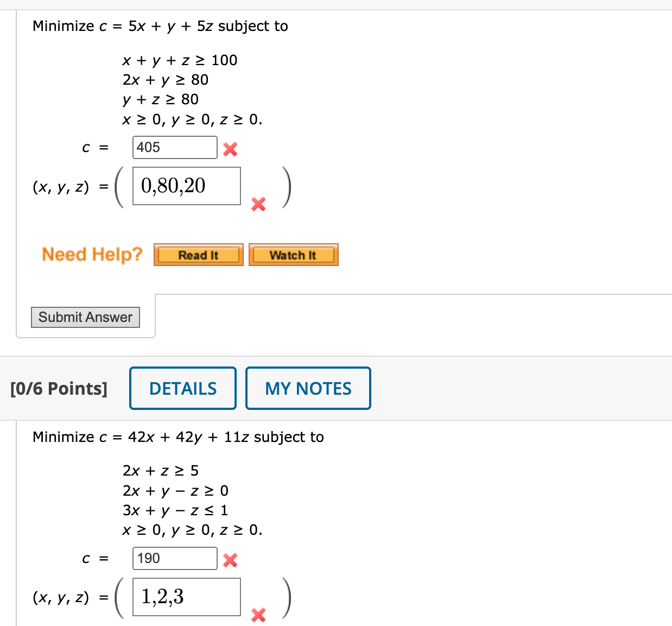Open the Read It help resource
Viewport: 672px width, 626px height.
198,254
